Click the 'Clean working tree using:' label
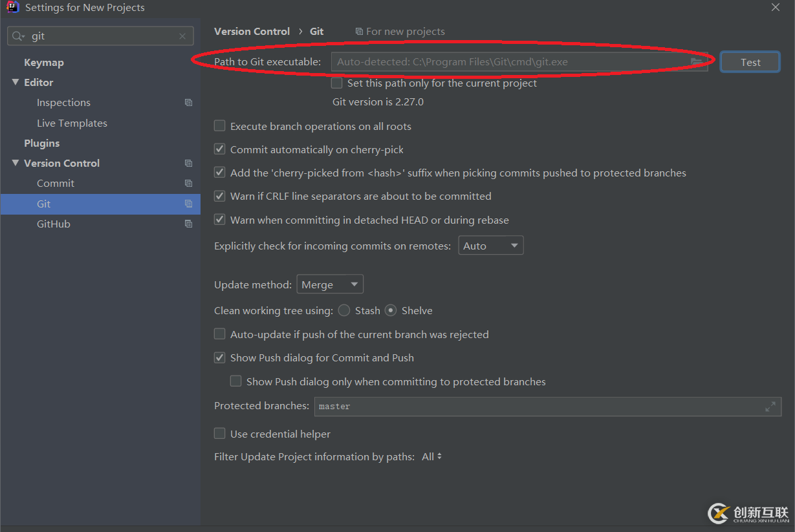The height and width of the screenshot is (532, 795). pyautogui.click(x=274, y=310)
